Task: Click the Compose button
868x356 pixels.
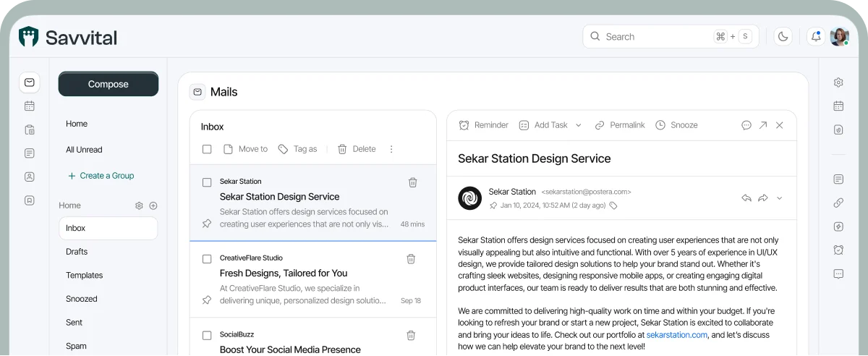Action: coord(109,84)
